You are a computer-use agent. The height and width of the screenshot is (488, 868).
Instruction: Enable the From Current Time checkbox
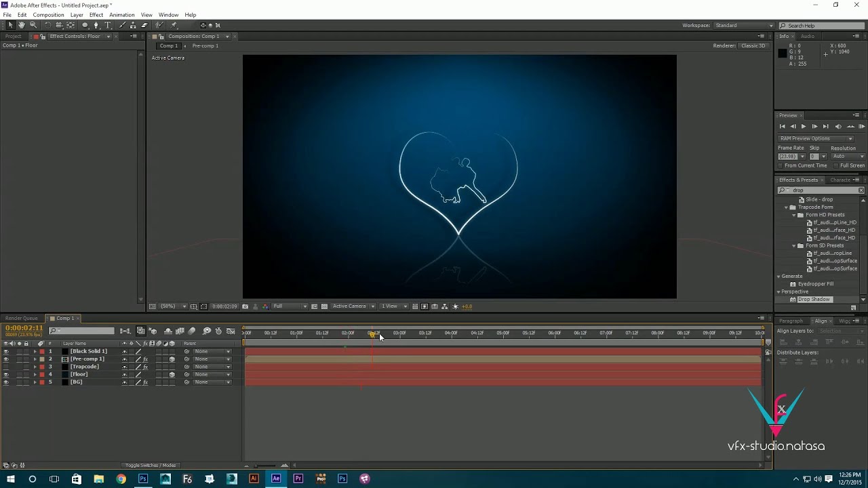tap(781, 165)
